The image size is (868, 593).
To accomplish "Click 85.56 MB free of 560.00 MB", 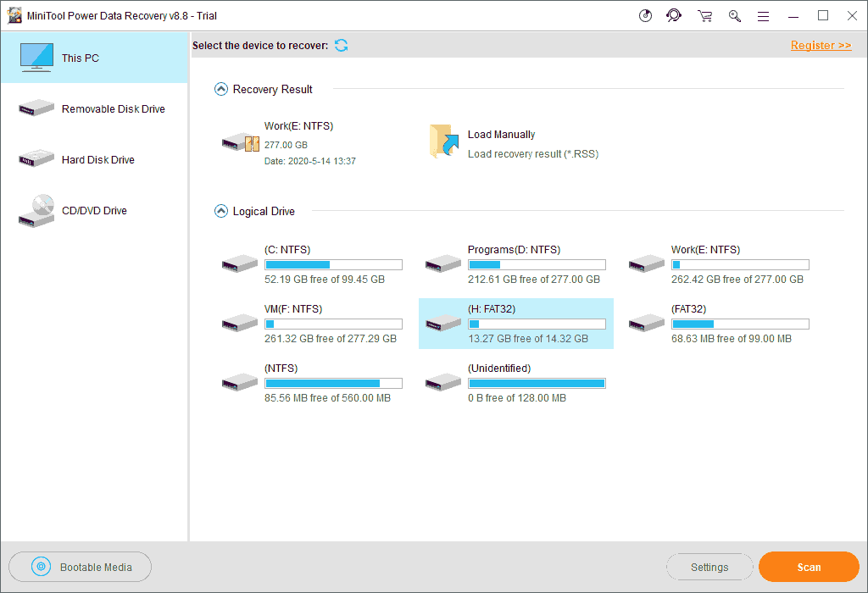I will click(x=327, y=397).
